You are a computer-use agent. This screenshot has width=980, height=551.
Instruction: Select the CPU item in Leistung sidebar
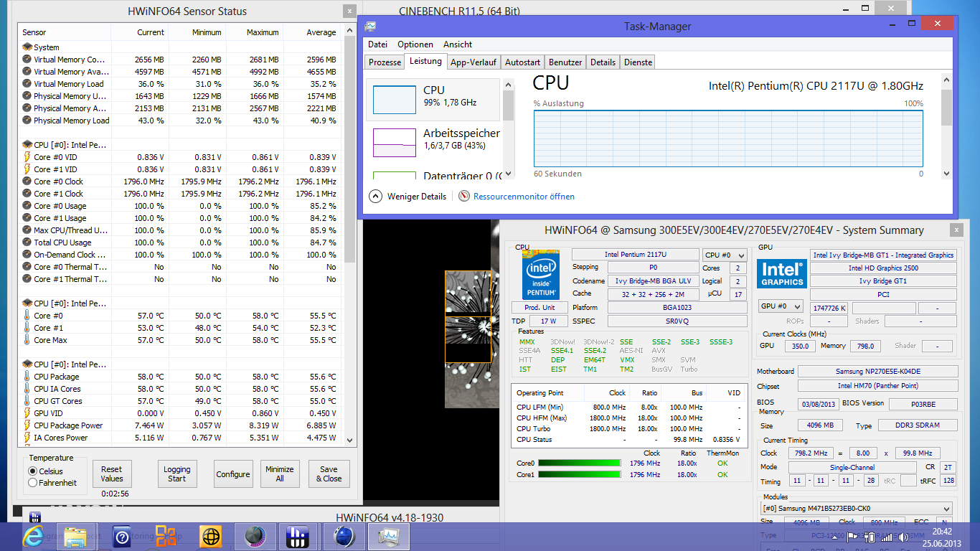[433, 100]
